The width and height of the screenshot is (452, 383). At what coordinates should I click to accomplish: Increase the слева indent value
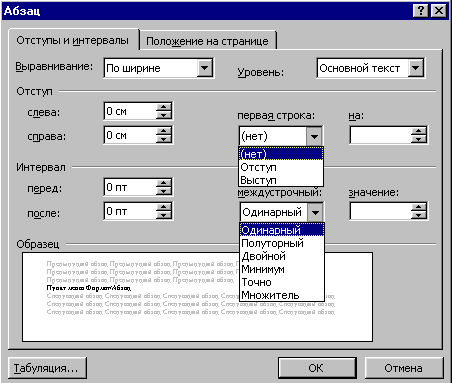click(164, 107)
